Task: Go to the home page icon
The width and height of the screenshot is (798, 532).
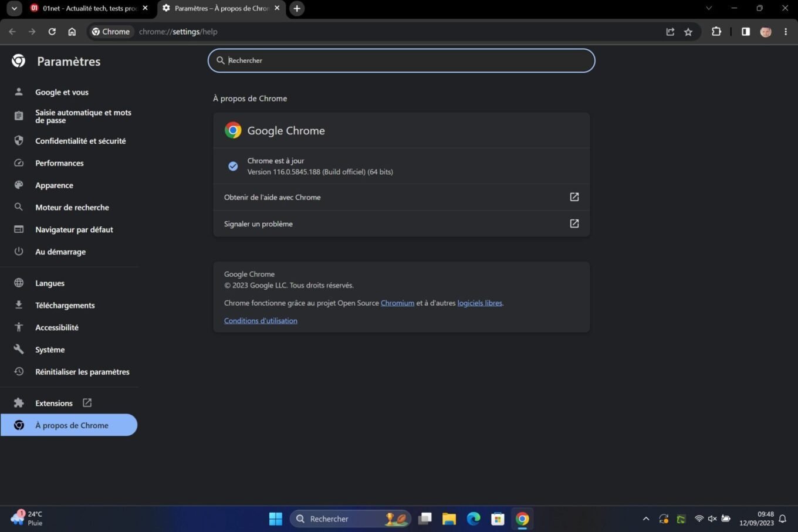Action: coord(72,32)
